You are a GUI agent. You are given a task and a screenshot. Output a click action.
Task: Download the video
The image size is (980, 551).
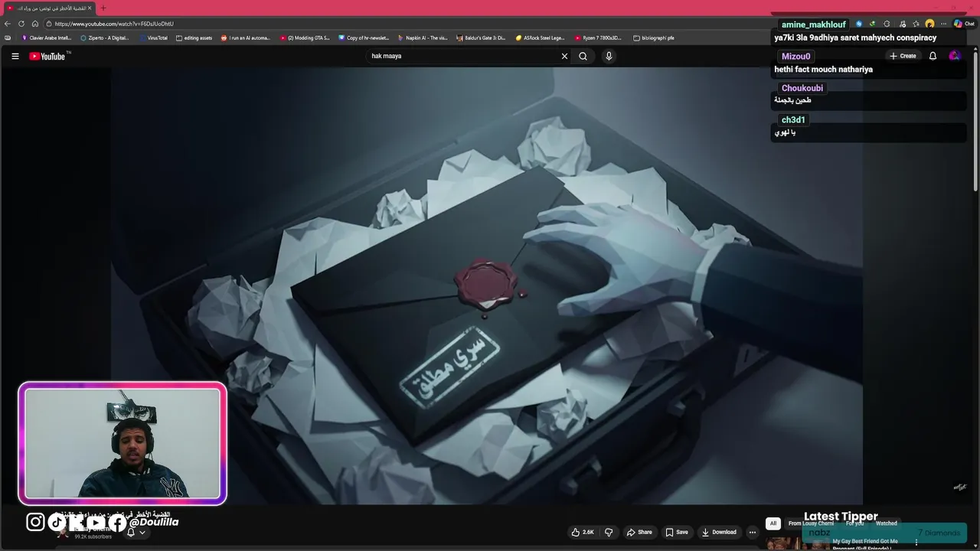click(719, 532)
